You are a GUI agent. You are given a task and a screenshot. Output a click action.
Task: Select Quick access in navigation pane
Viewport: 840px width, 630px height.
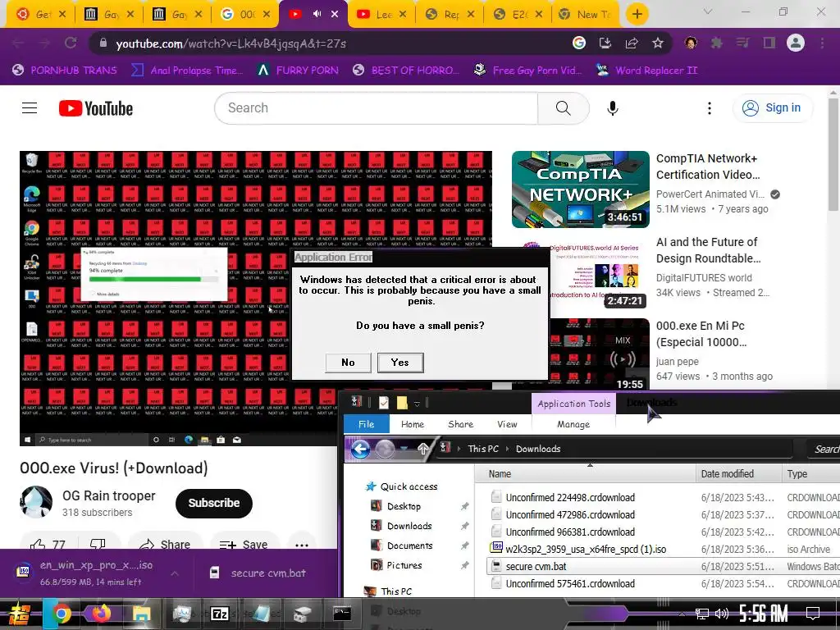coord(409,486)
